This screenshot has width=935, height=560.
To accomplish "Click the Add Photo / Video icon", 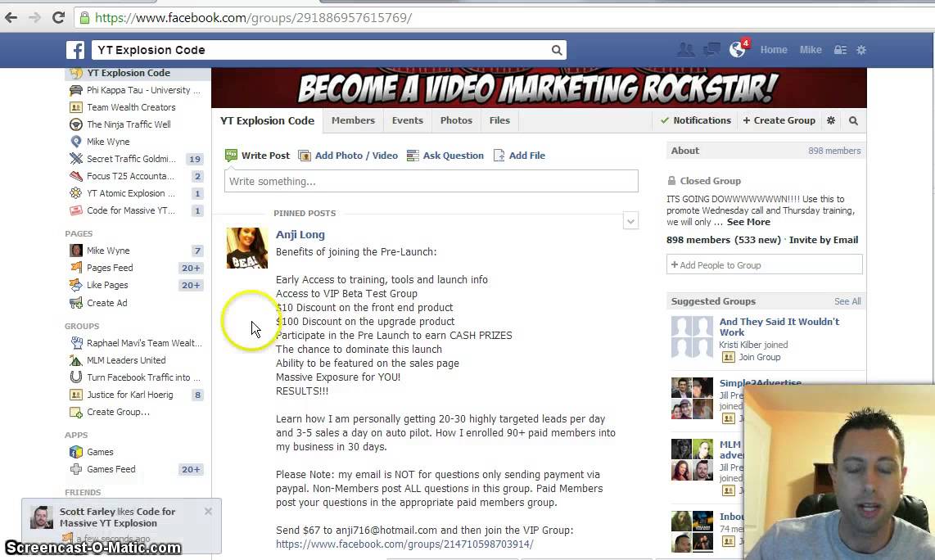I will point(304,156).
